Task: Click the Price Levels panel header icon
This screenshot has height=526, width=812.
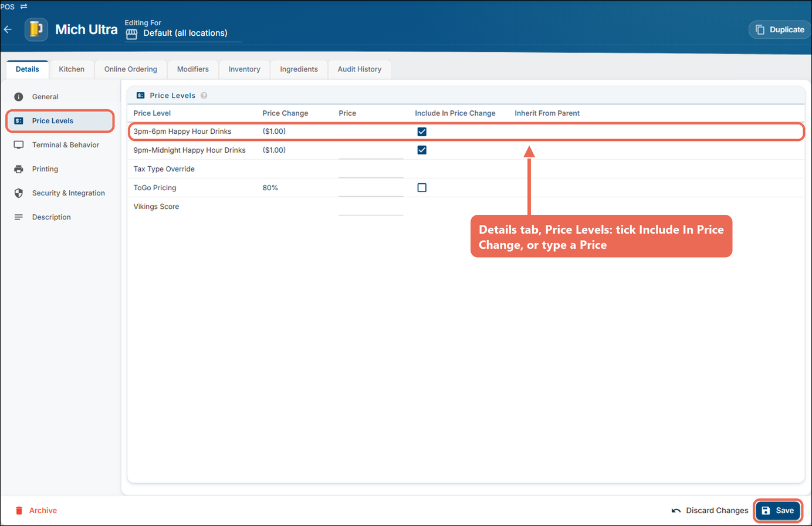Action: point(140,95)
